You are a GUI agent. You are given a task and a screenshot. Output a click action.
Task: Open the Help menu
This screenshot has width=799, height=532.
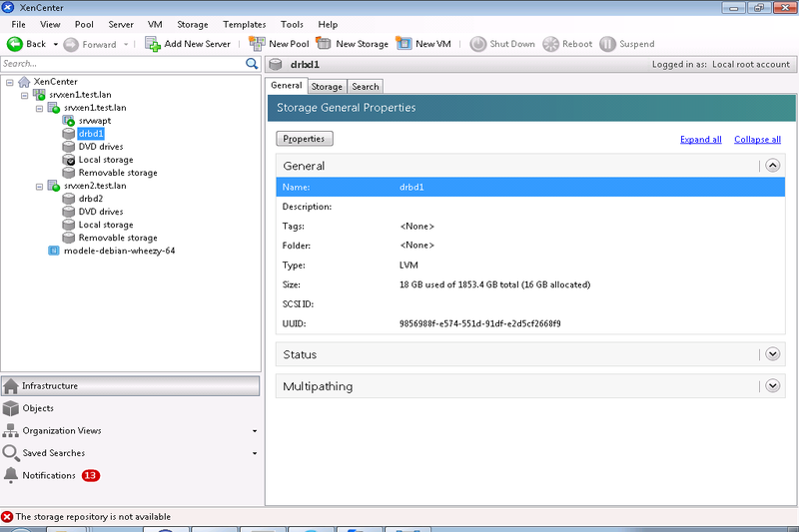328,24
